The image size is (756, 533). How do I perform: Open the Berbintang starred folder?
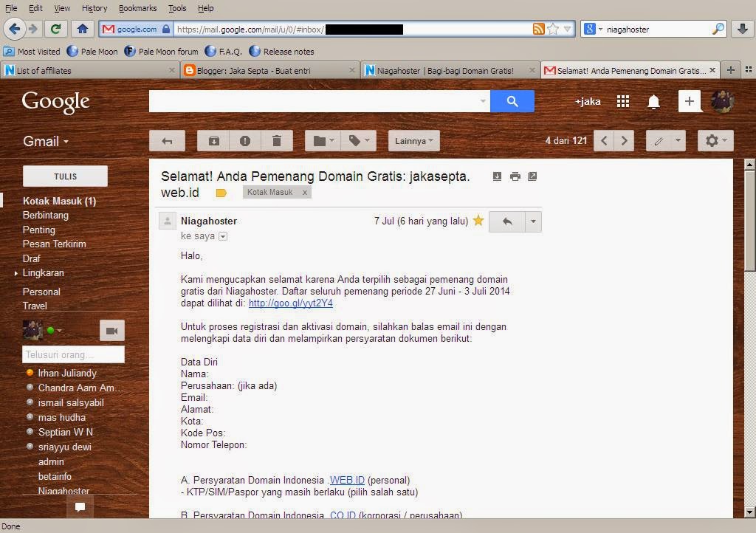coord(45,216)
